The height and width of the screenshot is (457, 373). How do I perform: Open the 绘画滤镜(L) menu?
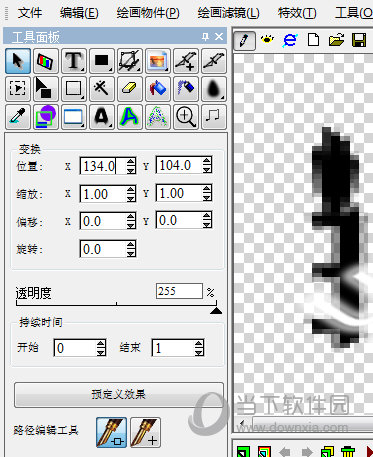228,13
